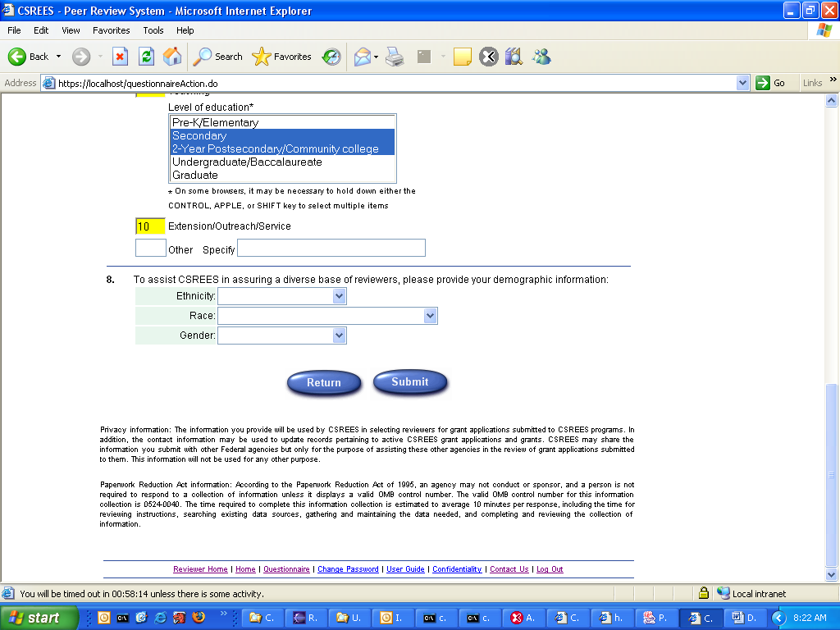Click the Print toolbar icon
The image size is (840, 630).
395,57
